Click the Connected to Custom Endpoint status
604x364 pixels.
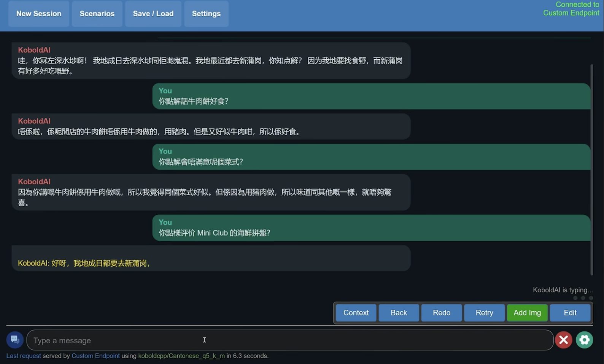pyautogui.click(x=571, y=9)
